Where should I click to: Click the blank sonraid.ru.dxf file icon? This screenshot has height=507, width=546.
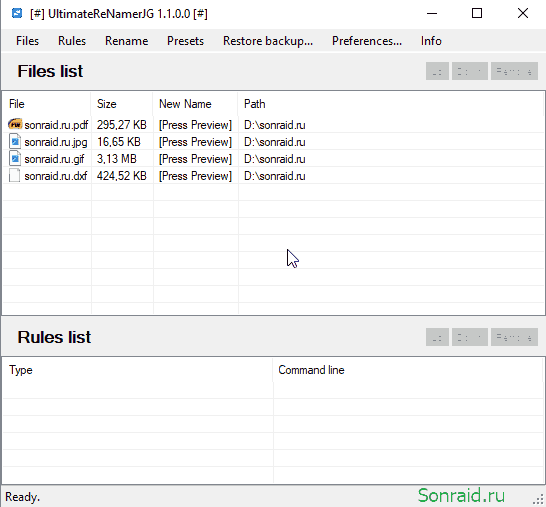coord(15,176)
